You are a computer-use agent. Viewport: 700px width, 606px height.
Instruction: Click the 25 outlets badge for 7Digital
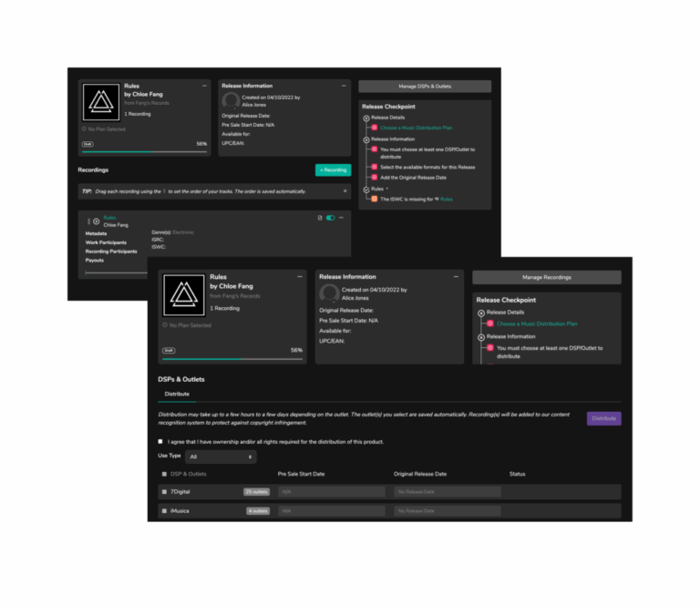point(256,492)
